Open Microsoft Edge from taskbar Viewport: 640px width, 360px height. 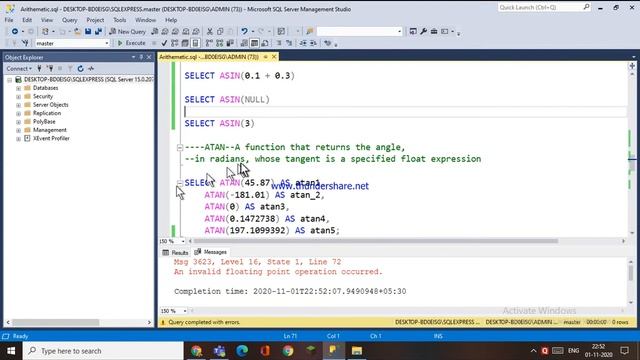pyautogui.click(x=242, y=351)
